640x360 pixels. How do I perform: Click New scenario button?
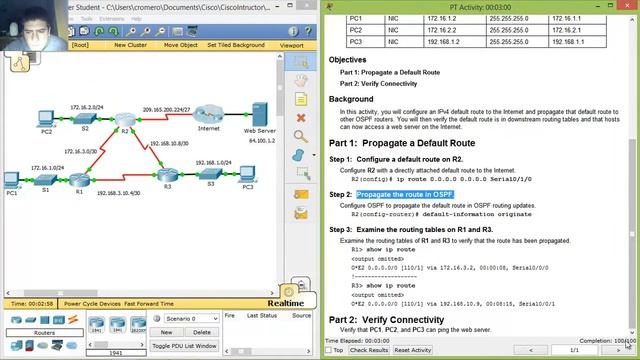coord(166,332)
